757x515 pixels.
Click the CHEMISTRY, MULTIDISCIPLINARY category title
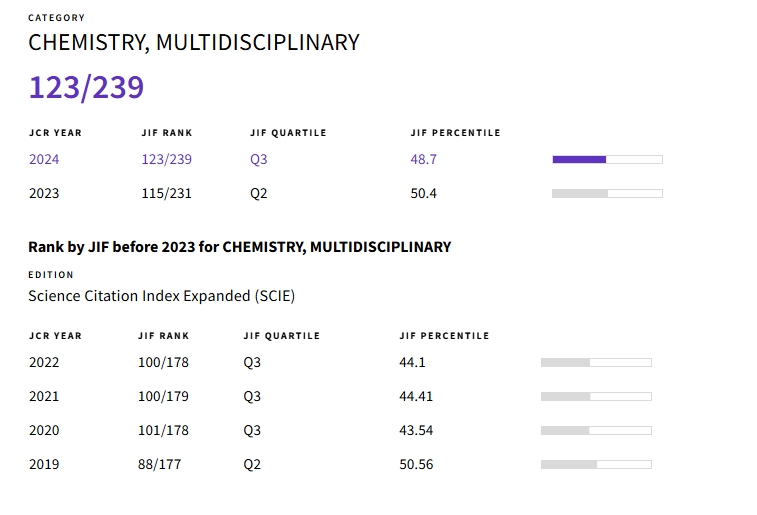pos(193,42)
